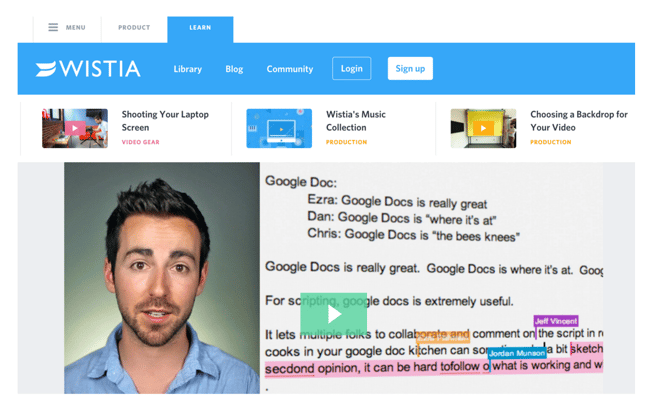Open the hamburger menu icon
The height and width of the screenshot is (405, 645).
pos(53,28)
